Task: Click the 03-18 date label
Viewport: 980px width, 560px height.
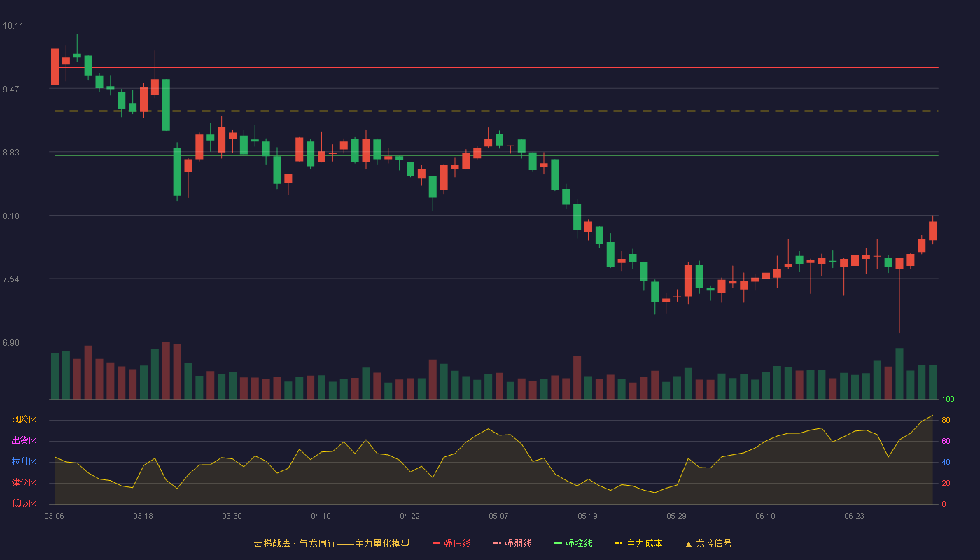Action: (143, 516)
